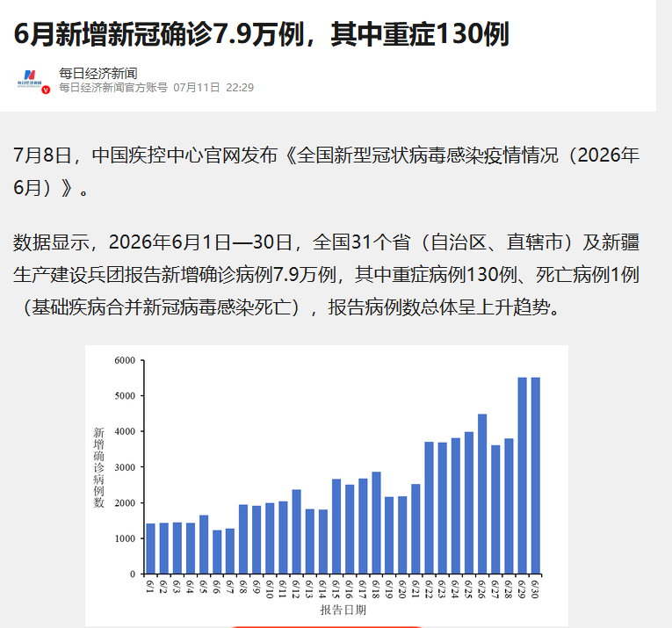Screen dimensions: 672x628
Task: Click the 6/26 bar in the chart
Action: 482,494
